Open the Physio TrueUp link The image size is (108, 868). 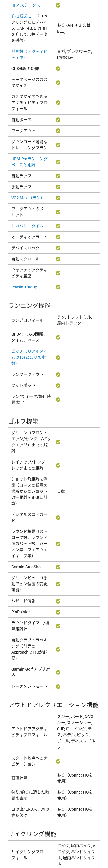click(x=24, y=287)
